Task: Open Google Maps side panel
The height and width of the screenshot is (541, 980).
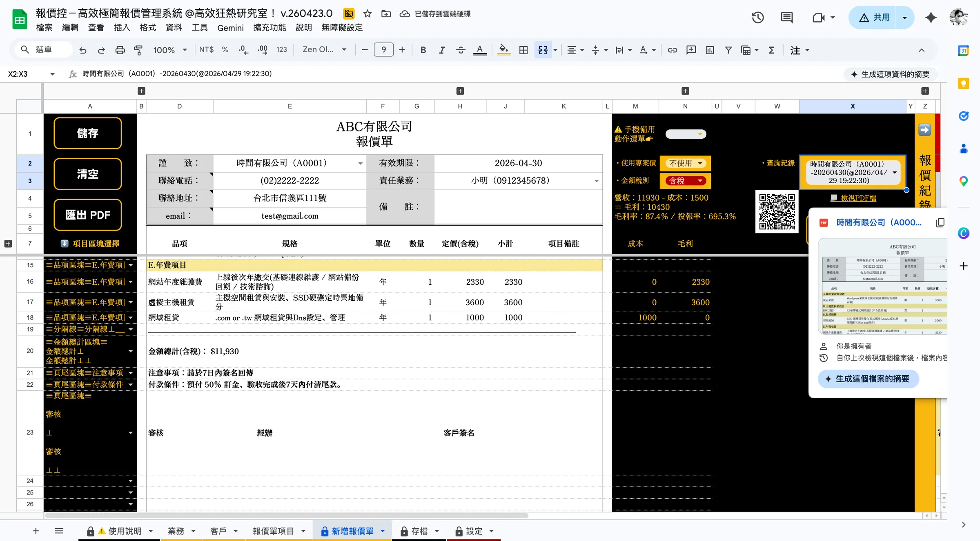Action: (964, 181)
